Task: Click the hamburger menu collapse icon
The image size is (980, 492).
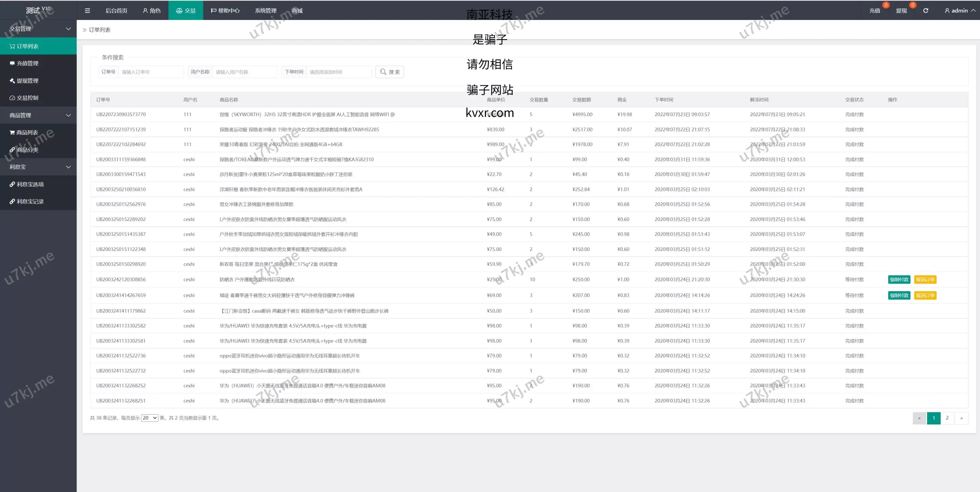Action: click(87, 11)
